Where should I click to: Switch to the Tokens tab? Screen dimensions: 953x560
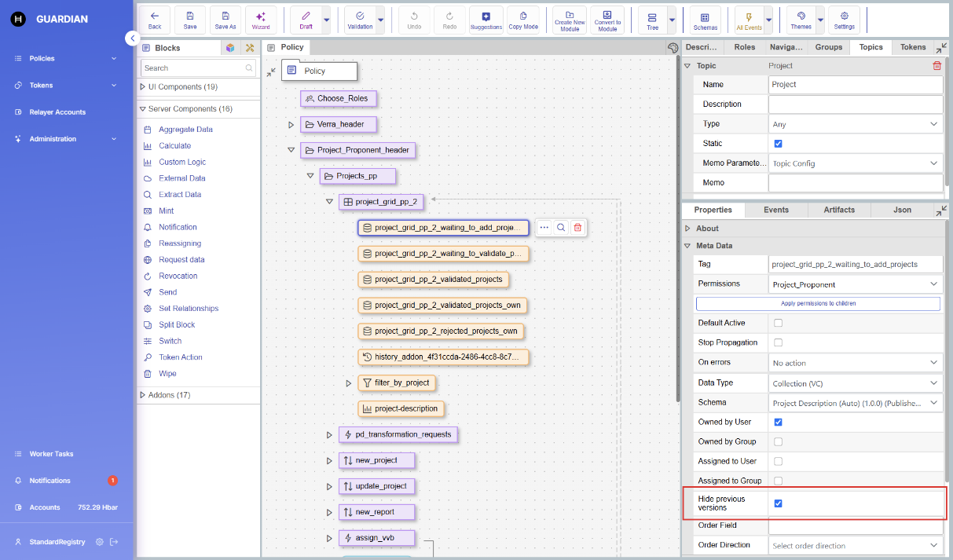click(x=913, y=47)
